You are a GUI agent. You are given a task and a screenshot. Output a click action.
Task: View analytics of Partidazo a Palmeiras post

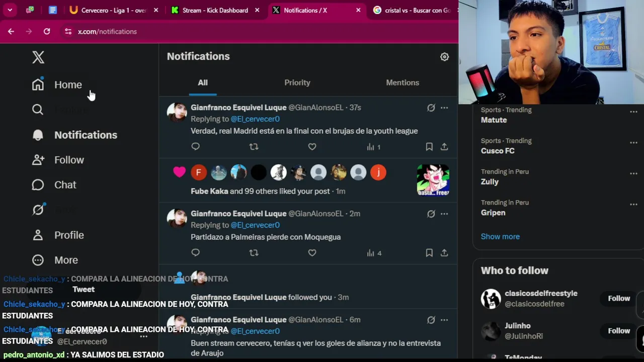(374, 253)
